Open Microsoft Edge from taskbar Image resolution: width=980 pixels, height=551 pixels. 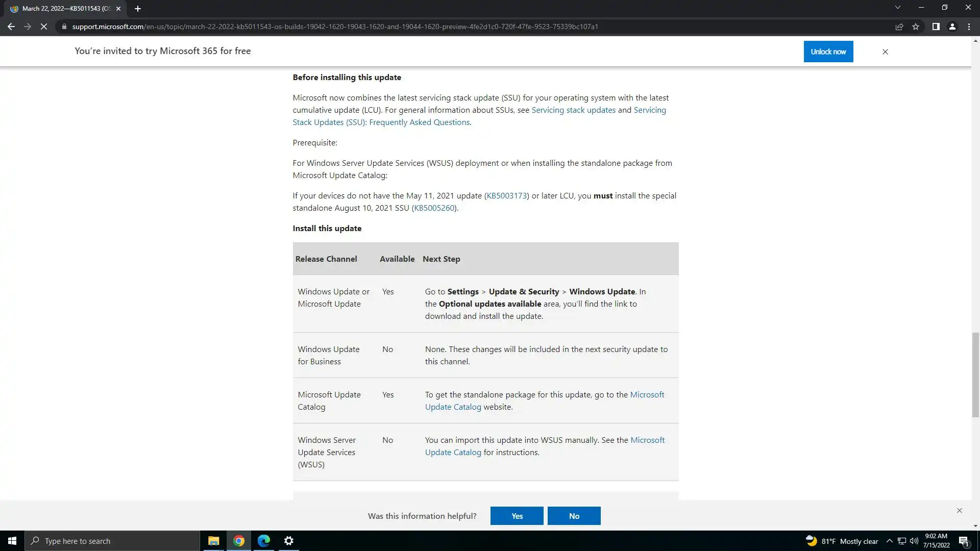click(264, 541)
